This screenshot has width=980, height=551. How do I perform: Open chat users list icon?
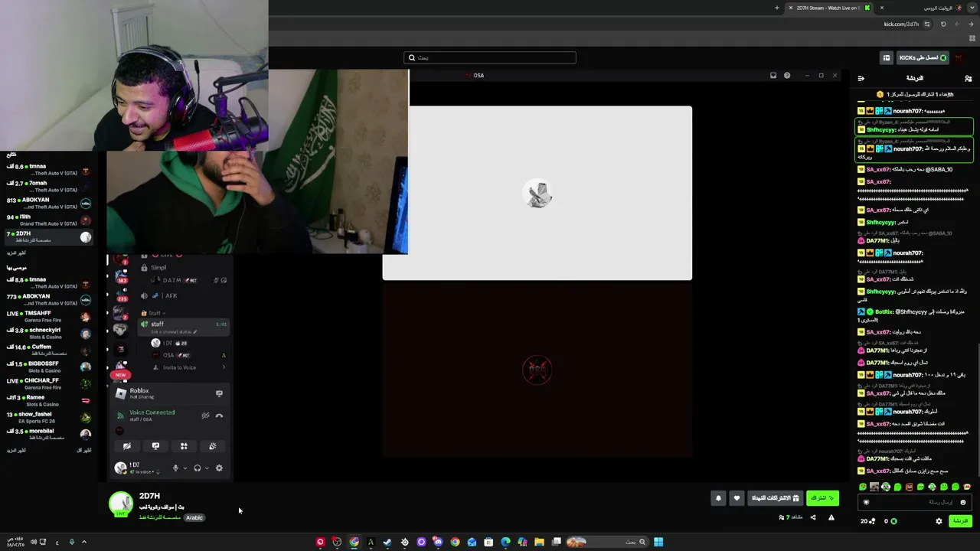[968, 78]
